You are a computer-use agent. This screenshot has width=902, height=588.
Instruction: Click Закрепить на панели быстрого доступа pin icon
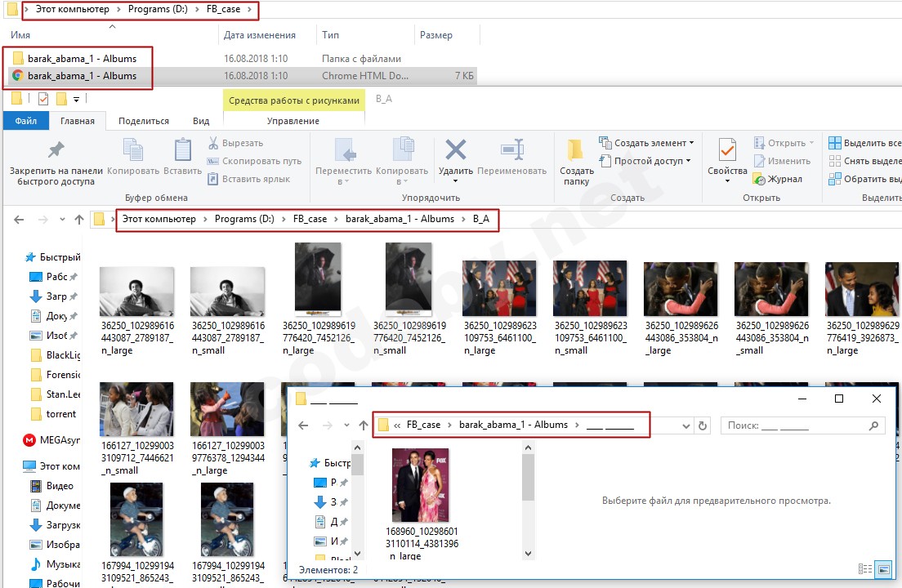56,151
